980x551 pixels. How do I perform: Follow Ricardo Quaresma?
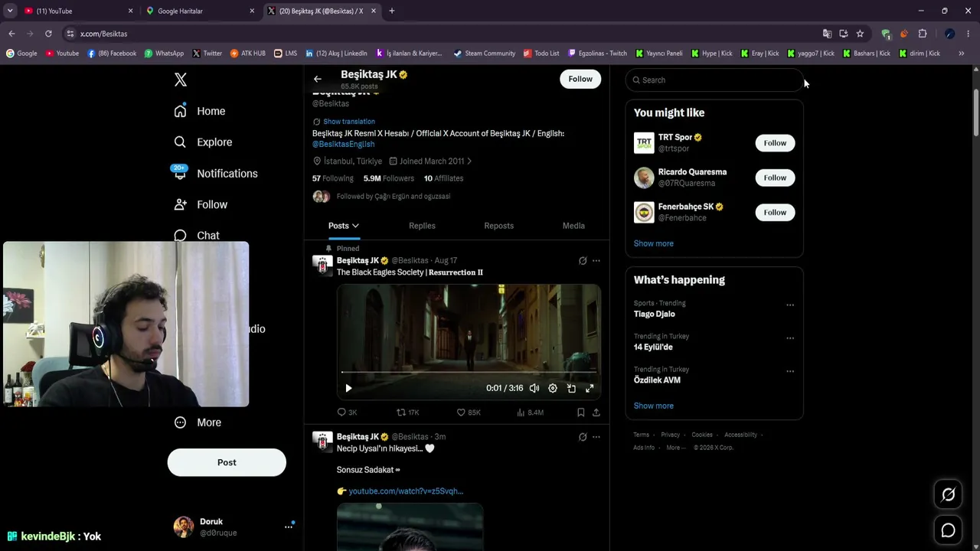click(775, 178)
